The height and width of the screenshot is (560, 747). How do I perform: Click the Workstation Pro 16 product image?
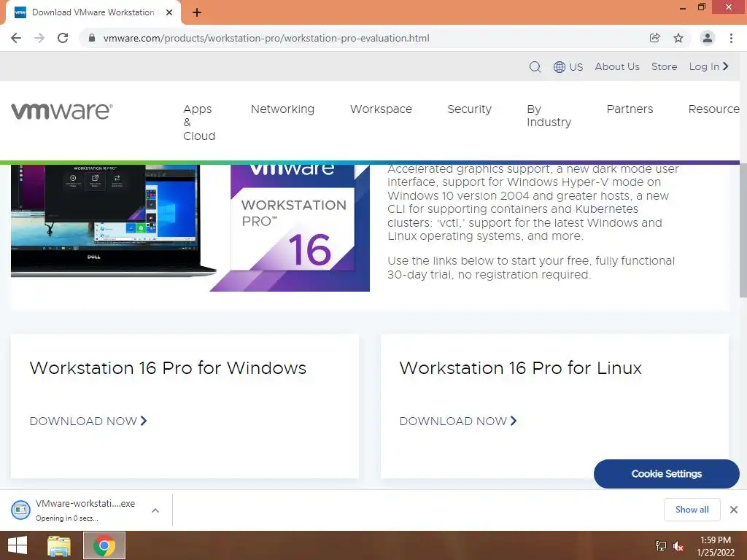[290, 227]
